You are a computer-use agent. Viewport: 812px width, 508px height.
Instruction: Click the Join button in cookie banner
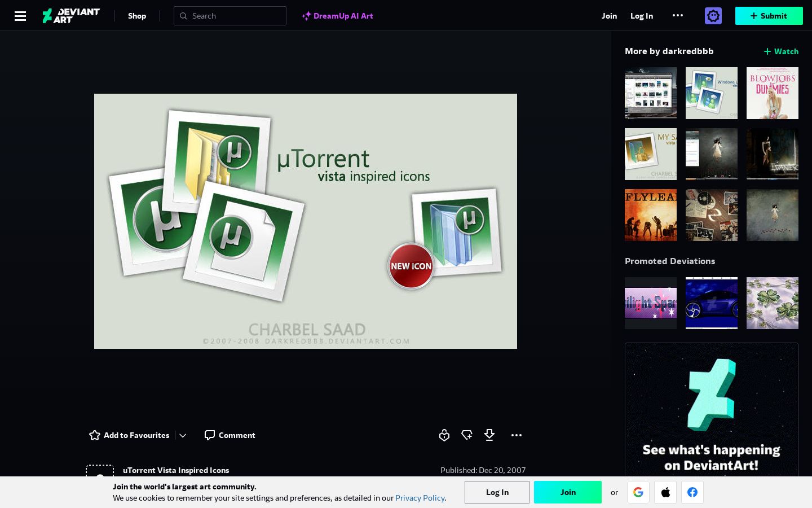[568, 492]
